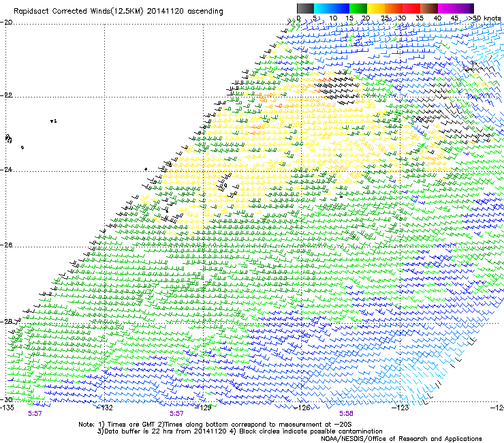Click the '-28' latitude axis label
The height and width of the screenshot is (443, 504).
[6, 322]
